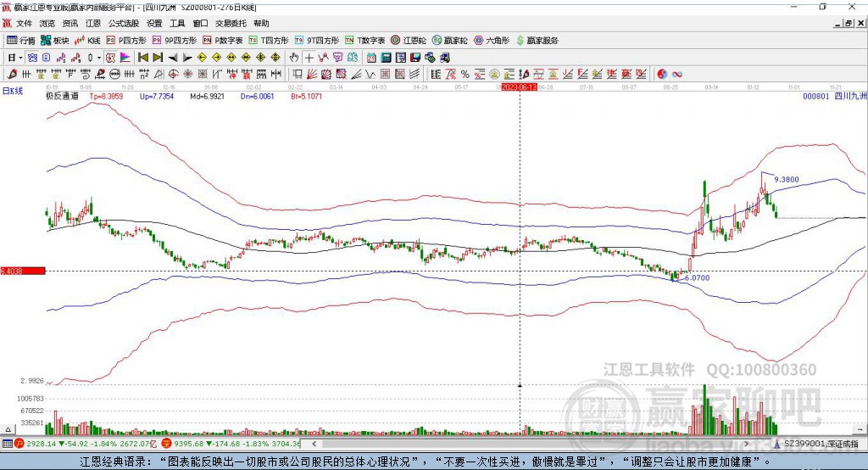Screen dimensions: 868x470
Task: Toggle the crosshair cursor tool
Action: (309, 58)
